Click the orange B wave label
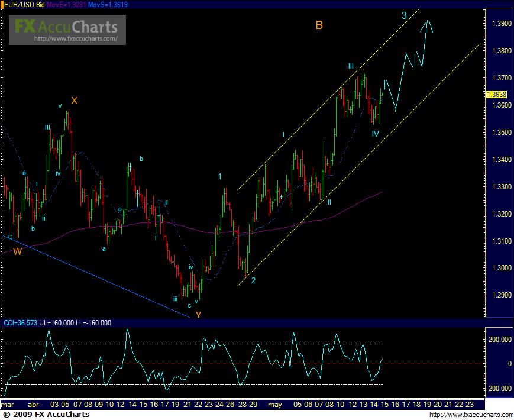 click(319, 25)
